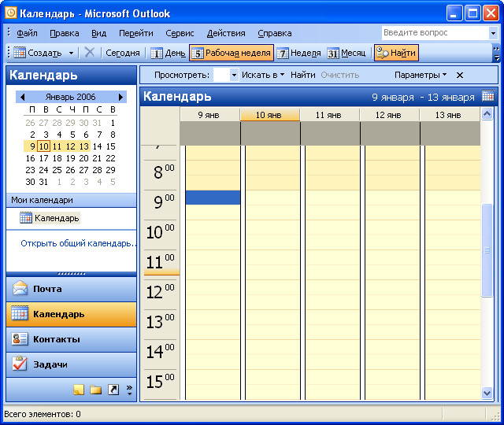Select the 9 янв day header

coord(210,115)
